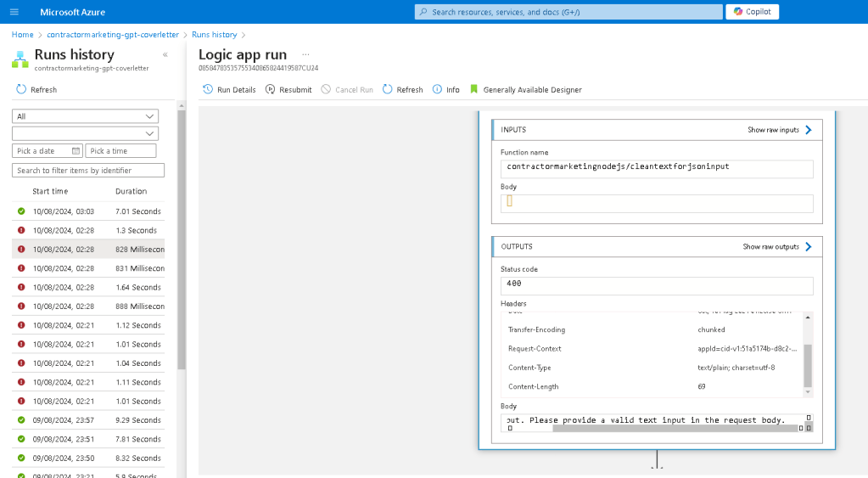This screenshot has width=868, height=478.
Task: Select the run lasting 828 Milliseconds
Action: click(x=88, y=250)
